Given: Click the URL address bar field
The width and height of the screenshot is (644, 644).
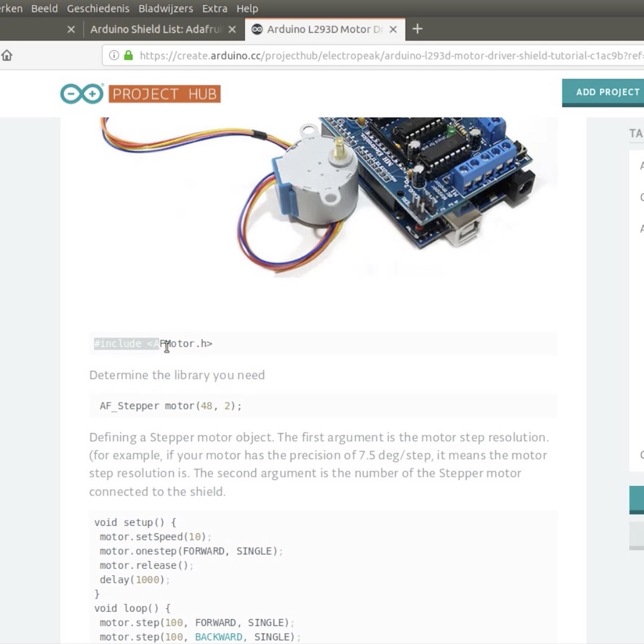Looking at the screenshot, I should tap(373, 55).
